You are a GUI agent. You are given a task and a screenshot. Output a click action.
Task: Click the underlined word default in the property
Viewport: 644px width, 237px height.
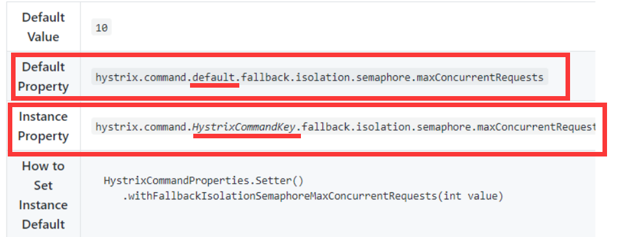(x=216, y=77)
